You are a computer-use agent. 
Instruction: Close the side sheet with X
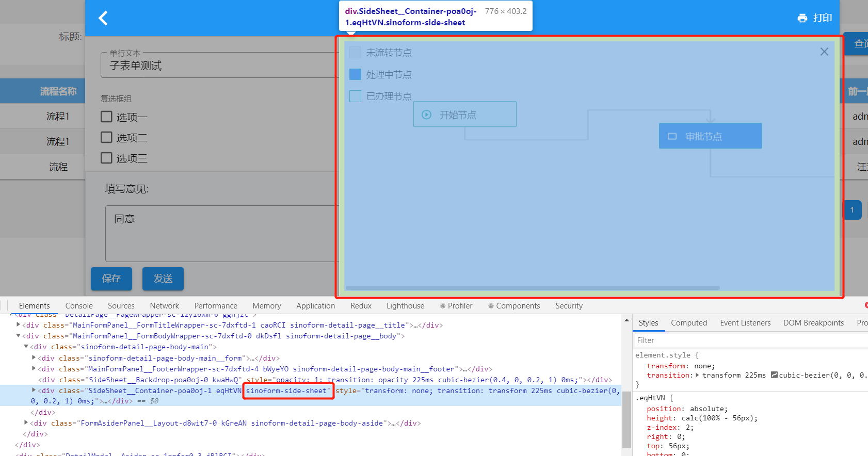(x=824, y=52)
